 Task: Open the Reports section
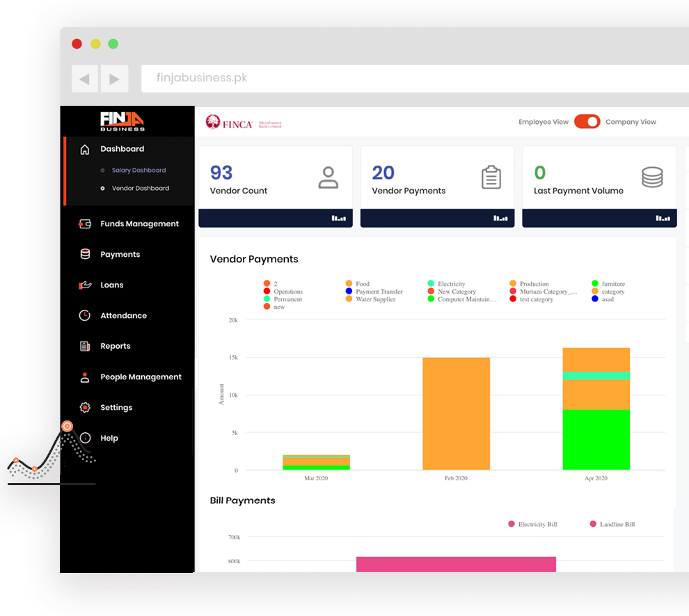coord(115,346)
